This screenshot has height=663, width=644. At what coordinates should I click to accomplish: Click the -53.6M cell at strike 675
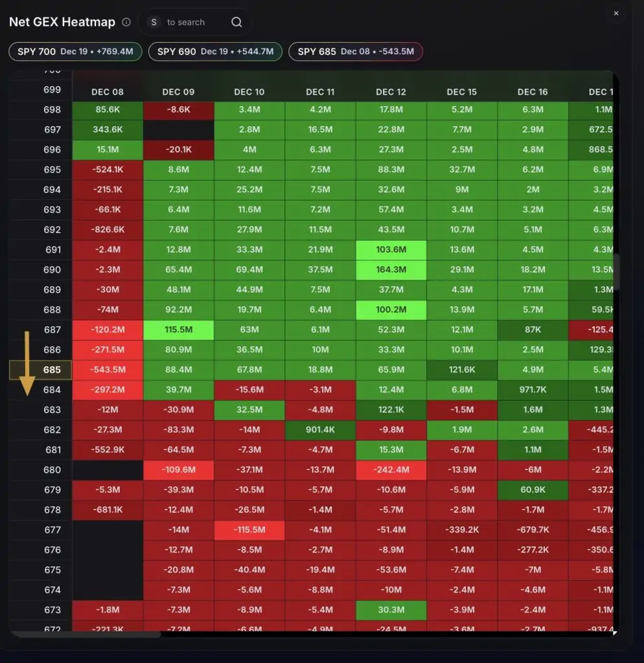(391, 570)
